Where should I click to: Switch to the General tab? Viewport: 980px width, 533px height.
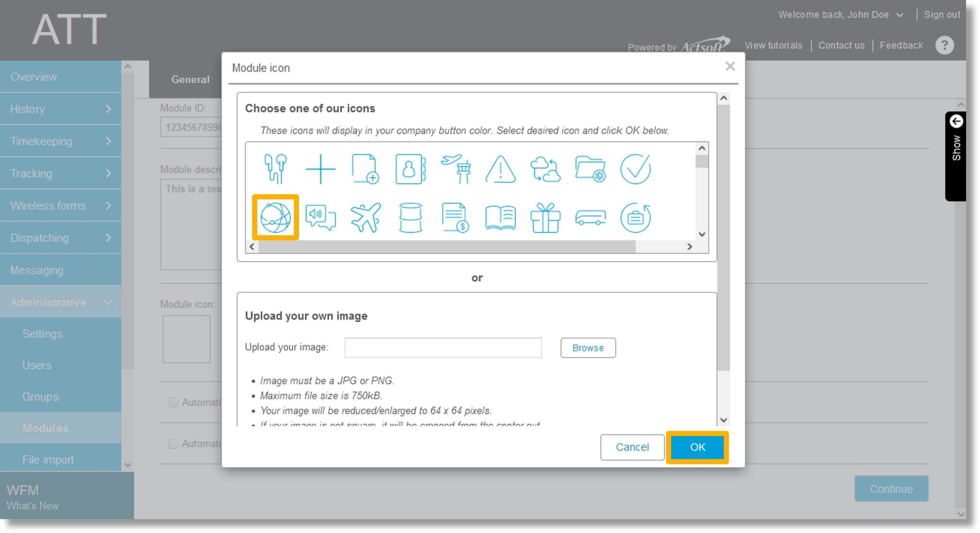189,80
